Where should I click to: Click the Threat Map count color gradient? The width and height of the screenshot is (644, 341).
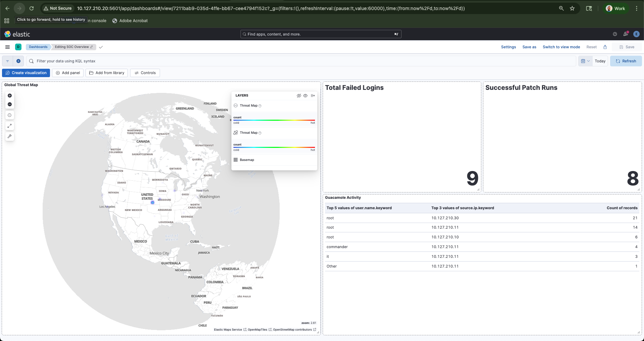[274, 120]
